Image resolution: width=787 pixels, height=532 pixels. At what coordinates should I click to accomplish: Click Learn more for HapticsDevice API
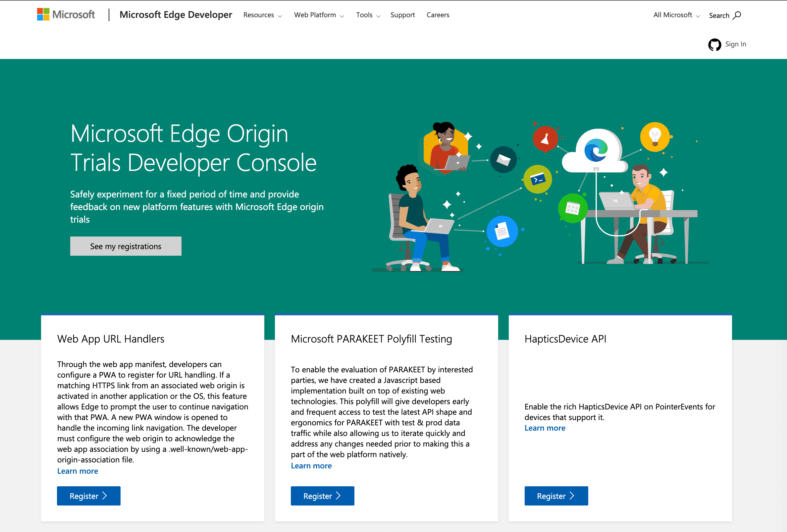point(546,428)
